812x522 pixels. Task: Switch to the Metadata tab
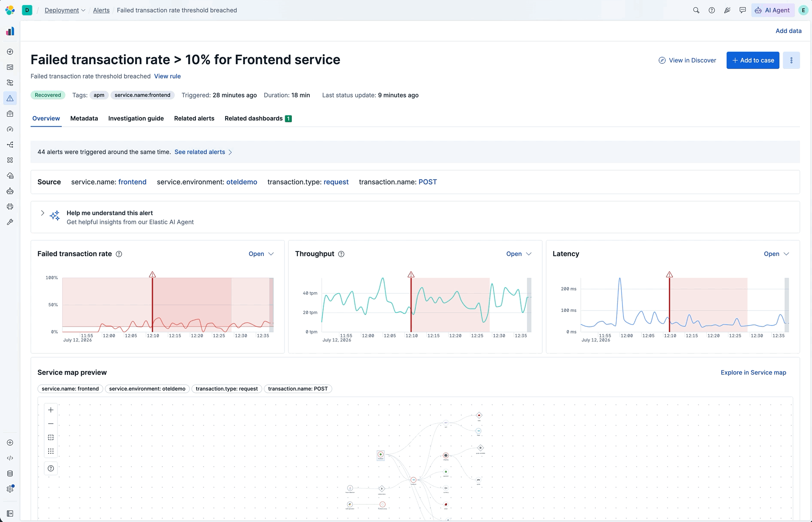84,118
